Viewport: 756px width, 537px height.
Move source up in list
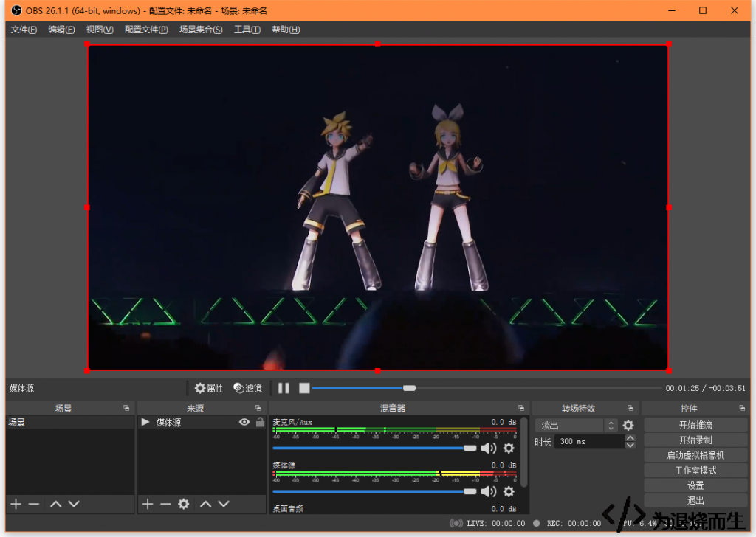[x=206, y=505]
